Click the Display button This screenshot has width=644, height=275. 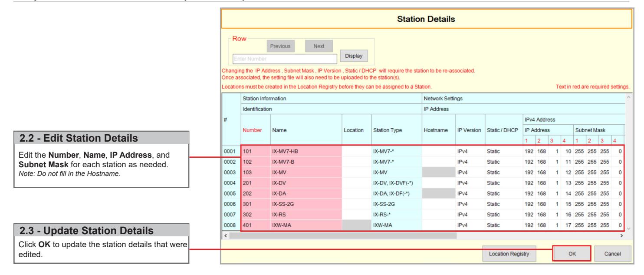pos(354,56)
